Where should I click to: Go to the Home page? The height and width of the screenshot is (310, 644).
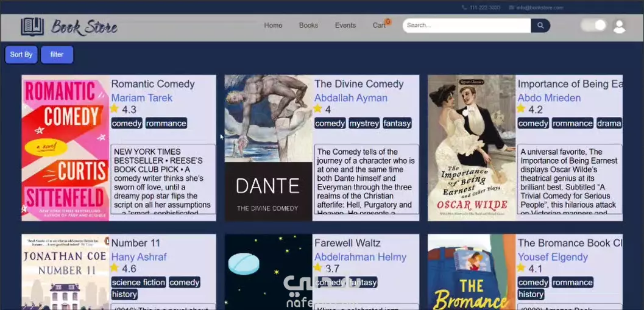273,26
